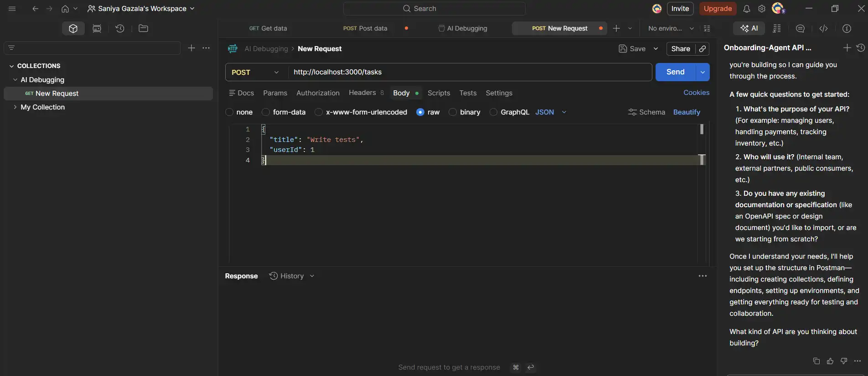Click the notifications bell icon
Screen dimensions: 868x376
pyautogui.click(x=746, y=9)
